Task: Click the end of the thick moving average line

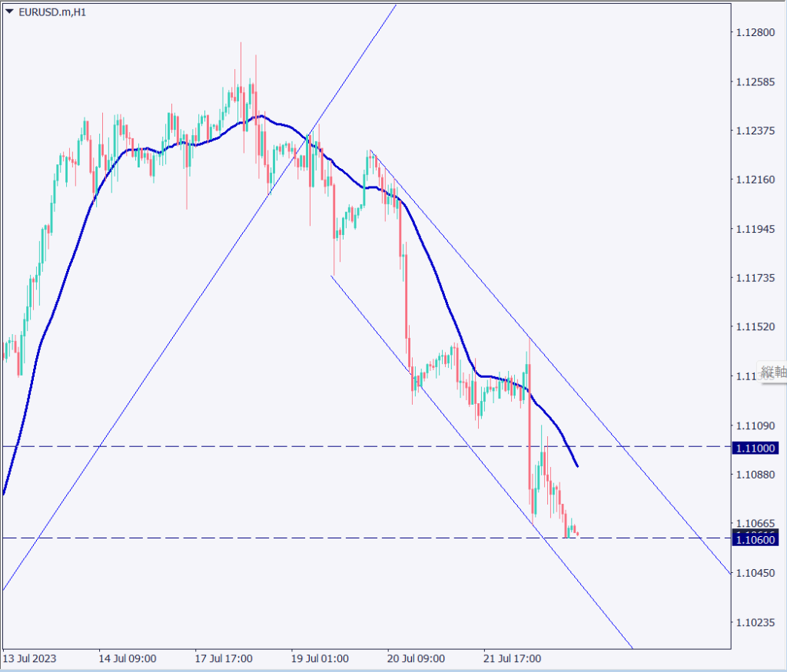Action: tap(577, 465)
